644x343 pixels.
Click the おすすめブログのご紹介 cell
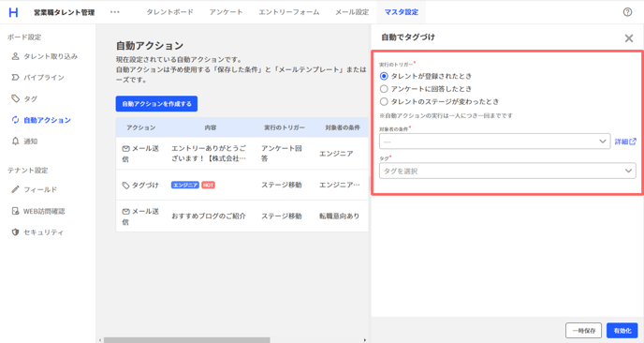(x=209, y=216)
